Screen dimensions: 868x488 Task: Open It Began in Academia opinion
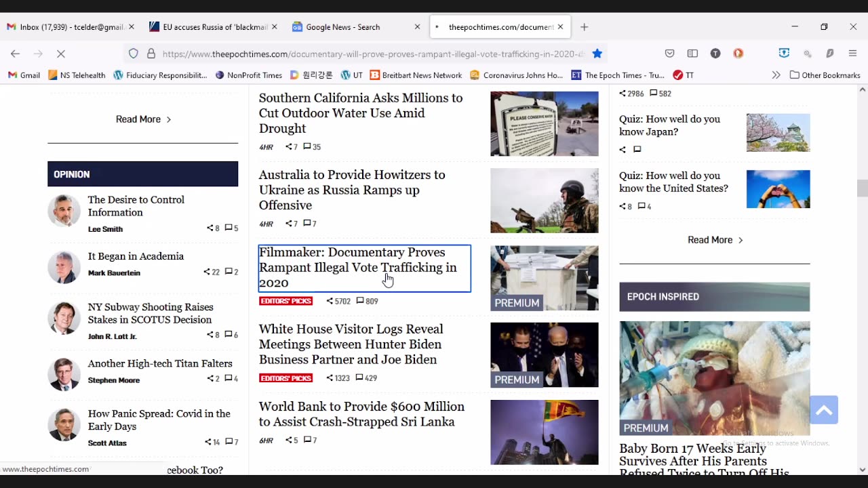[x=136, y=256]
